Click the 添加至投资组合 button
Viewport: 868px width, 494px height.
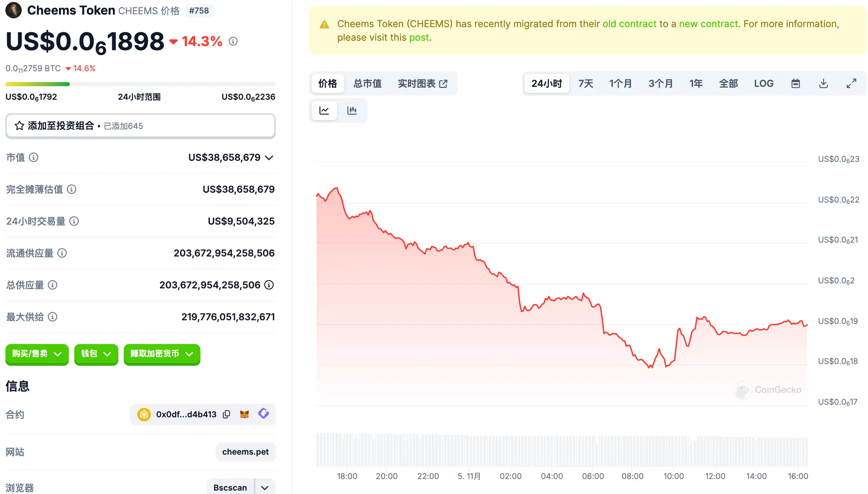[x=140, y=126]
